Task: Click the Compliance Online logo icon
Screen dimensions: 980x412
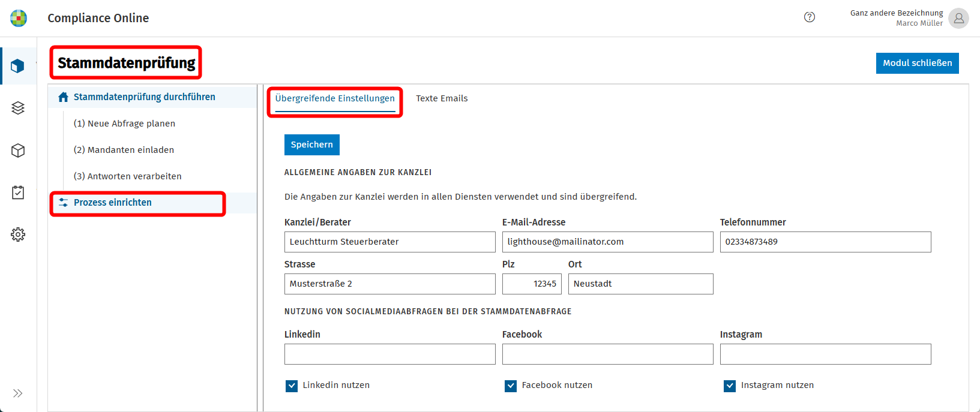Action: (x=19, y=18)
